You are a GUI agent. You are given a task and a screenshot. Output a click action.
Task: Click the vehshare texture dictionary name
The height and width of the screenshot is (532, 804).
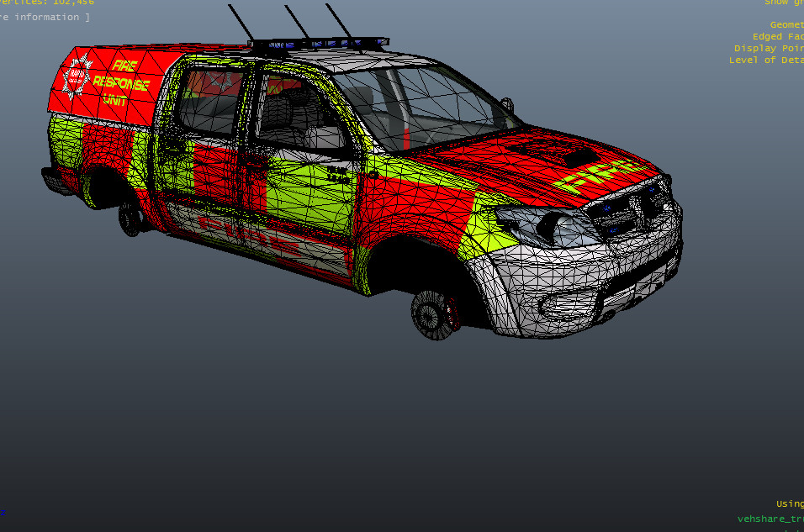click(770, 519)
